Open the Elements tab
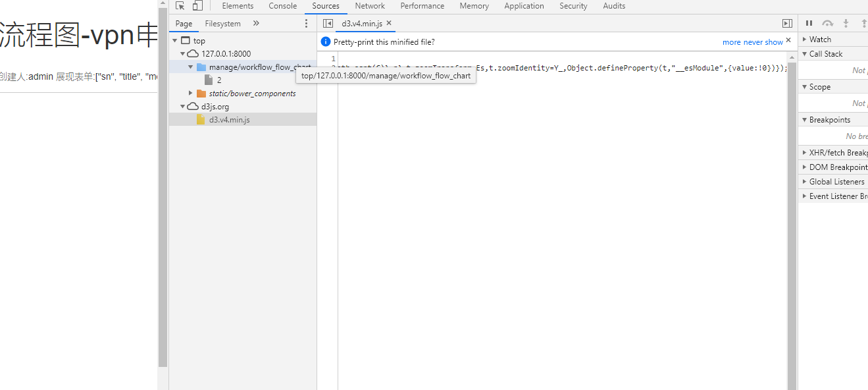This screenshot has width=868, height=390. (238, 6)
